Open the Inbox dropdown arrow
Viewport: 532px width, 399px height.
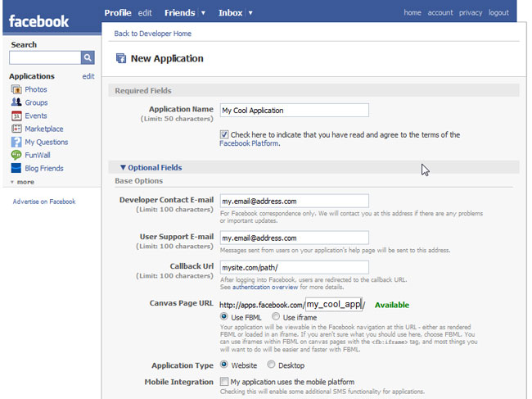[x=250, y=13]
